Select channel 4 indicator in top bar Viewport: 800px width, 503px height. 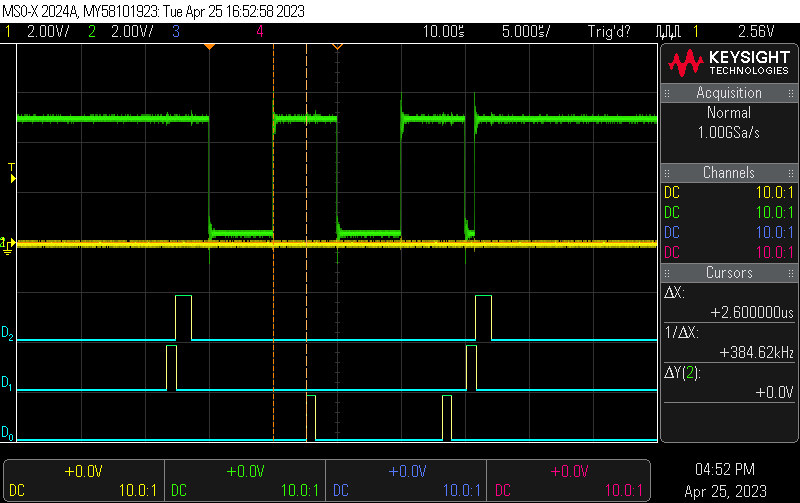point(260,32)
